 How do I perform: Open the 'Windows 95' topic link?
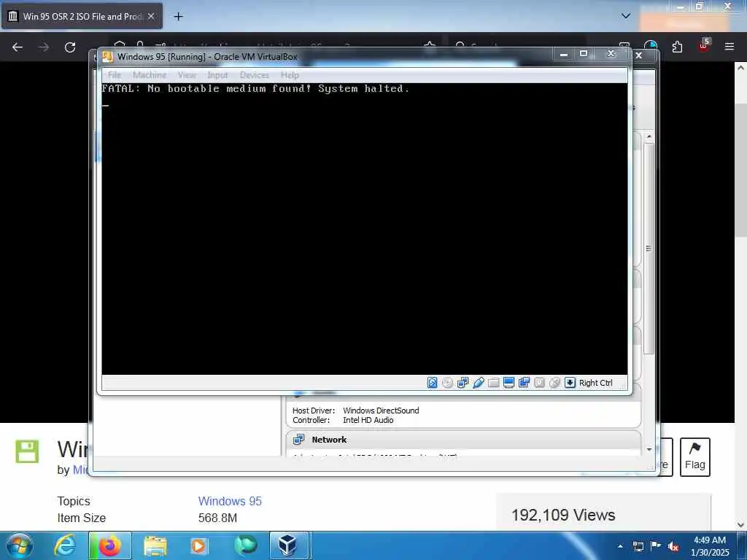pos(230,501)
